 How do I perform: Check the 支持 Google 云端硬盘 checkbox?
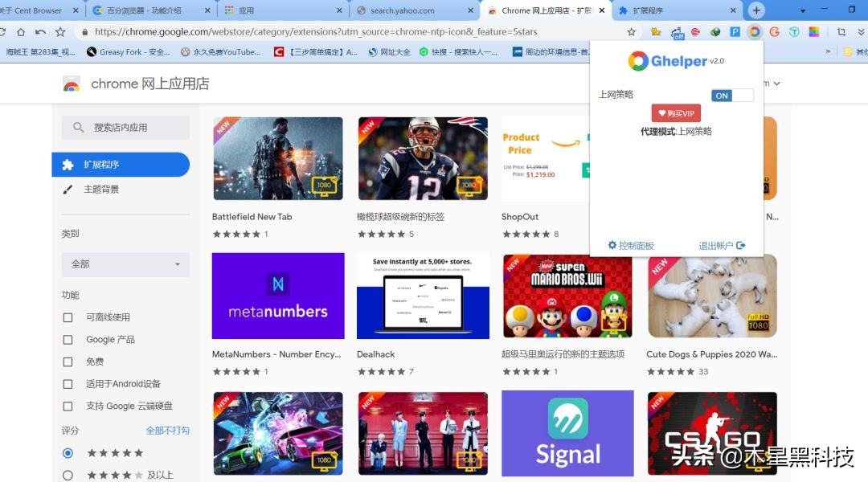68,406
